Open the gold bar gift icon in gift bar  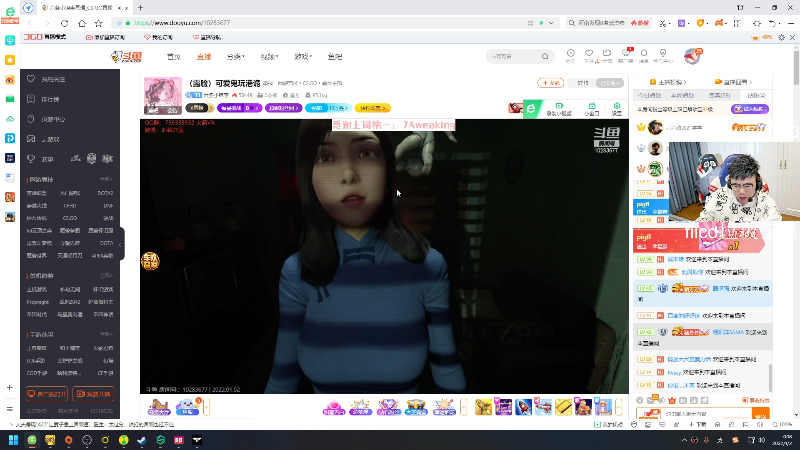[563, 407]
